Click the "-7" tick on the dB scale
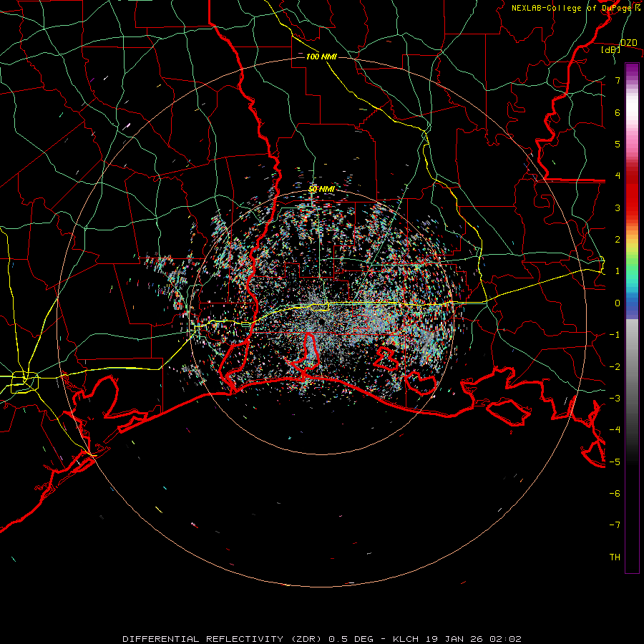This screenshot has width=644, height=644. tap(615, 525)
